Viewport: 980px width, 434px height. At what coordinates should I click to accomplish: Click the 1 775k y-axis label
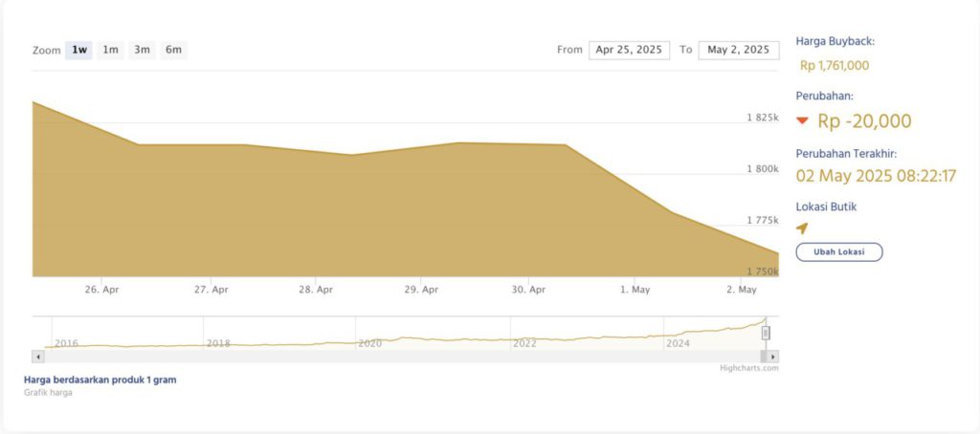point(763,220)
